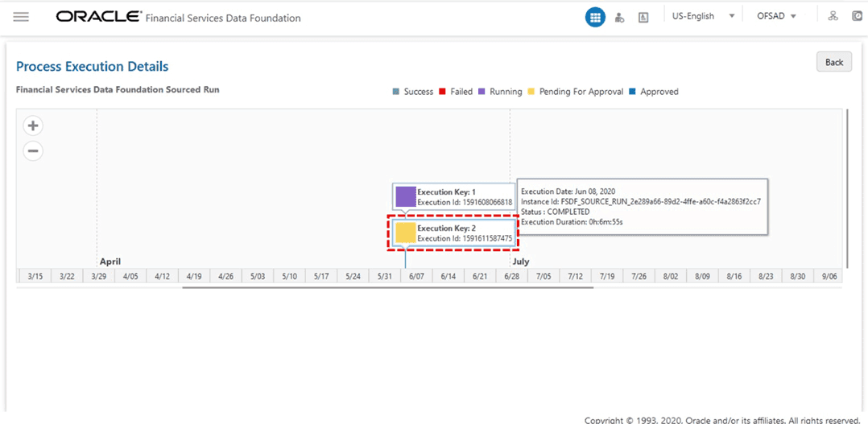
Task: Click the 6/28 date on timeline axis
Action: tap(511, 276)
